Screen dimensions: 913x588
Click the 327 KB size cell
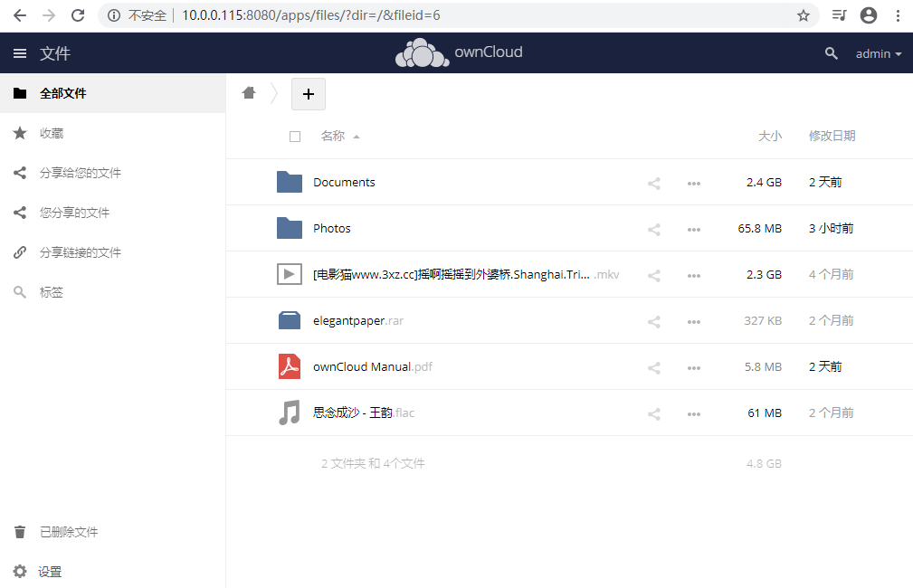[763, 320]
